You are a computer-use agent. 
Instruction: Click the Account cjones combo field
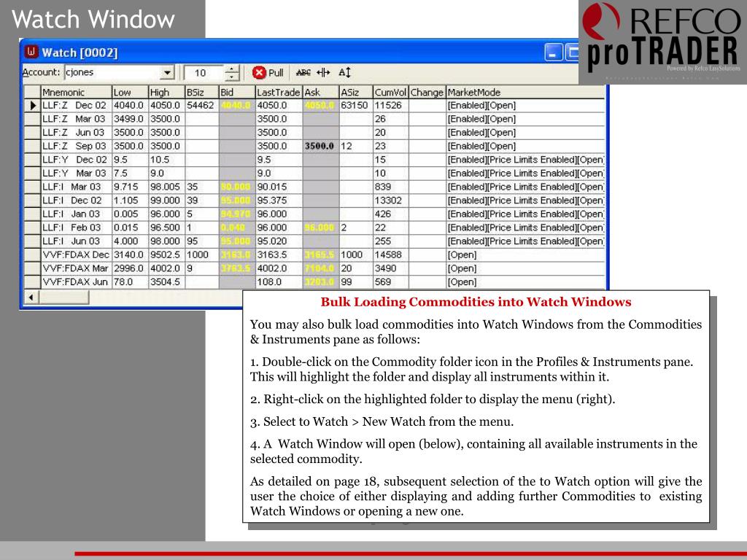119,73
